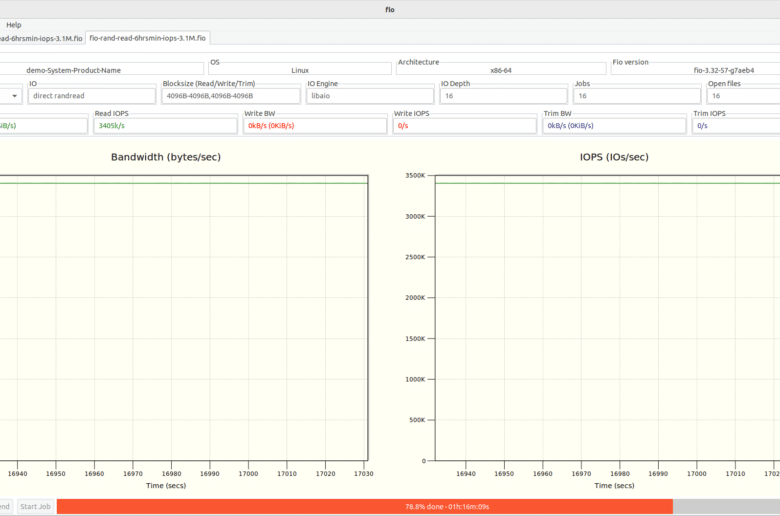Click the Open files field showing 16
This screenshot has width=780, height=516.
pyautogui.click(x=744, y=96)
